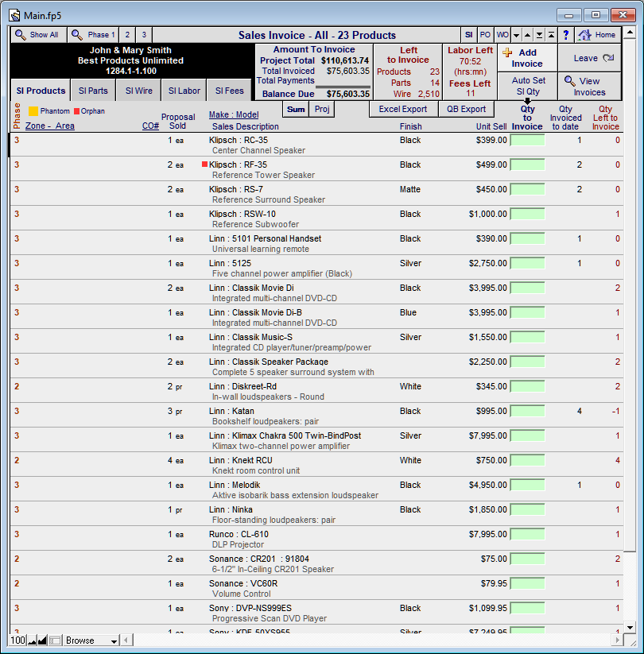Image resolution: width=644 pixels, height=654 pixels.
Task: Sort by Zone - Area header link
Action: click(x=49, y=126)
